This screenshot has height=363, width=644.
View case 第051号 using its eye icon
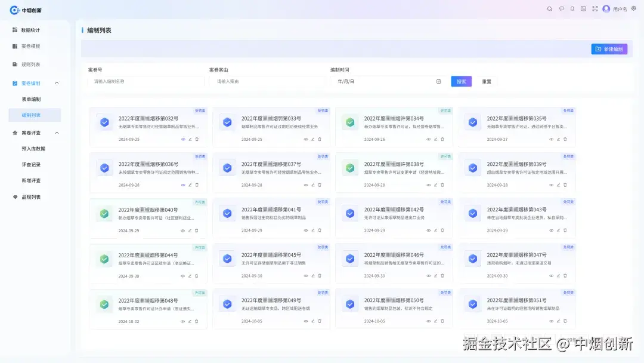551,321
